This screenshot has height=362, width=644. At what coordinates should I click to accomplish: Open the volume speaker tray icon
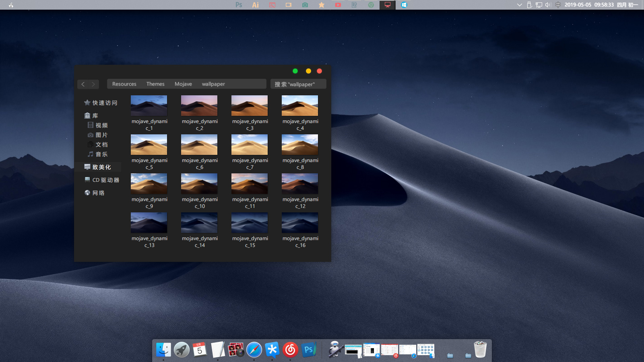[x=548, y=5]
